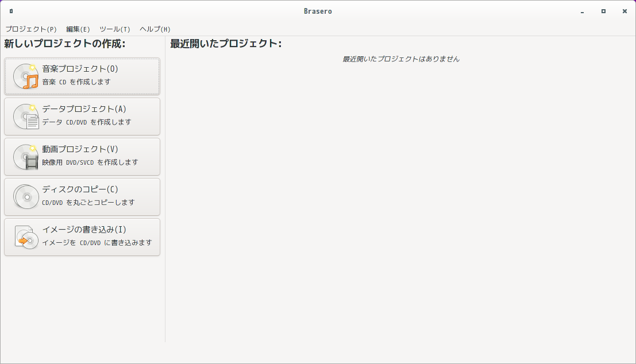Screen dimensions: 636x364
Task: Click the music CD icon with orange note
Action: point(26,76)
